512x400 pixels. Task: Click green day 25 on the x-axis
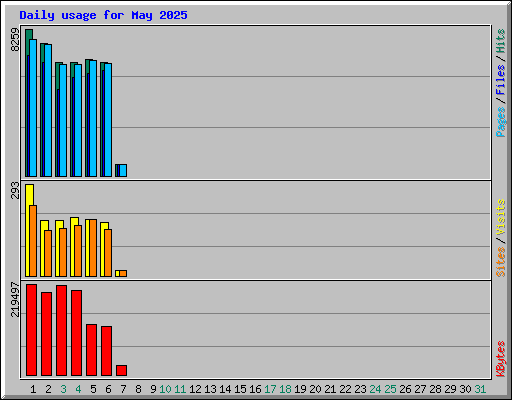[x=390, y=389]
